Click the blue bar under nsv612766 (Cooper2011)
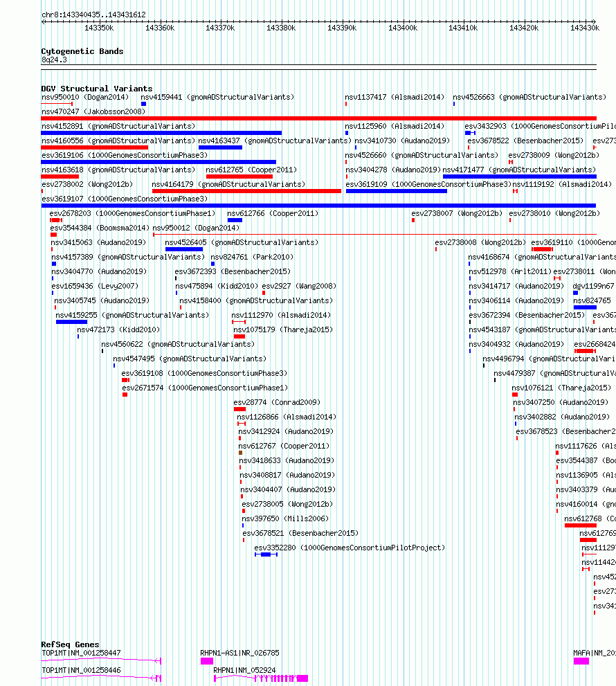Image resolution: width=616 pixels, height=686 pixels. pos(235,220)
